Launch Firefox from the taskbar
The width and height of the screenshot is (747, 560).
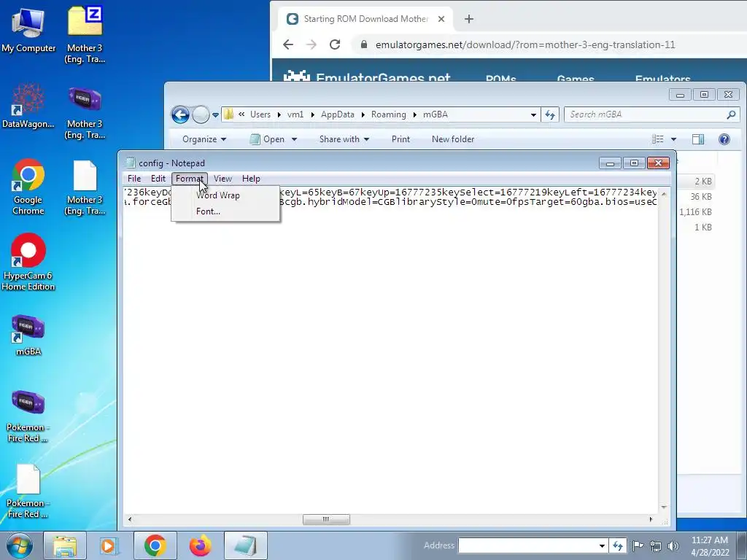[x=200, y=545]
